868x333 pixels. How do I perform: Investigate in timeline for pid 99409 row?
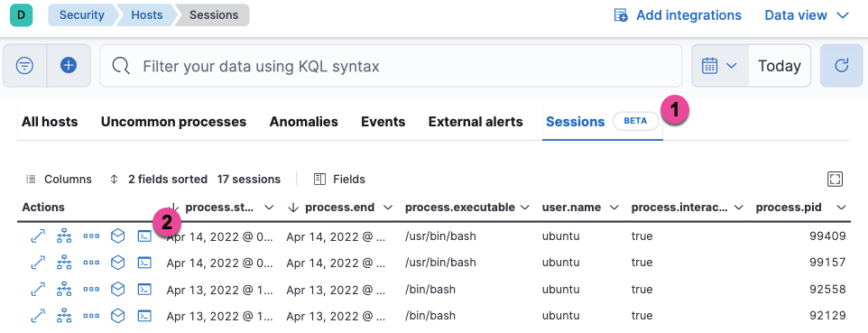click(x=118, y=236)
